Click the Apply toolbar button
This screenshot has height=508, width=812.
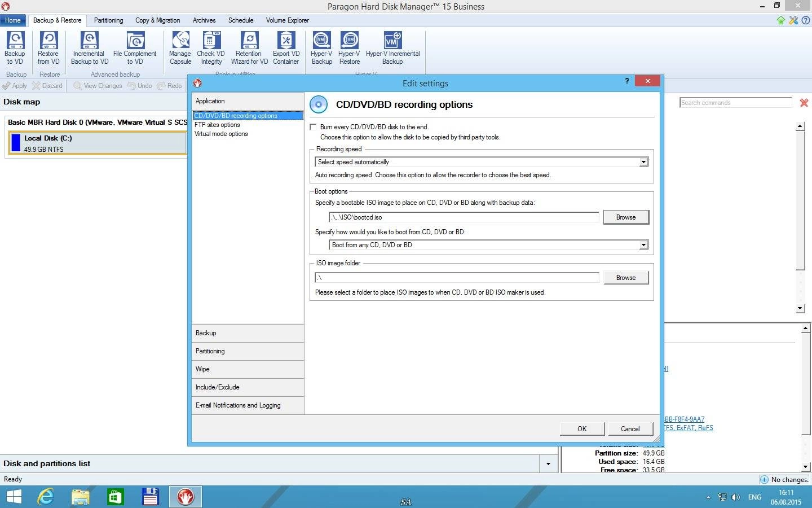(x=15, y=86)
